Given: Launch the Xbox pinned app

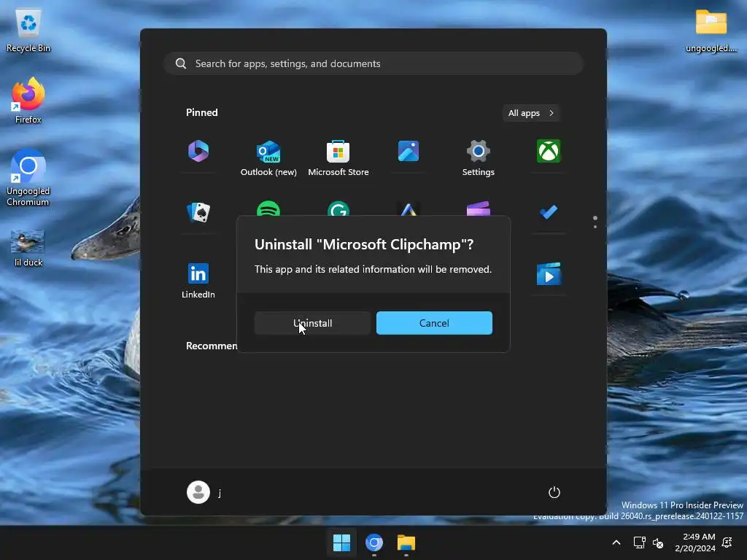Looking at the screenshot, I should coord(549,152).
